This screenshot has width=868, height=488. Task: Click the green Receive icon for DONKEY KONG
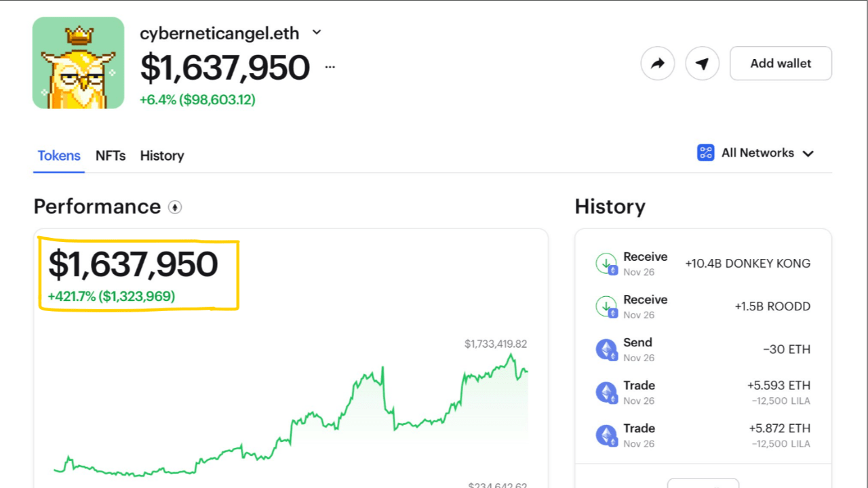tap(606, 263)
